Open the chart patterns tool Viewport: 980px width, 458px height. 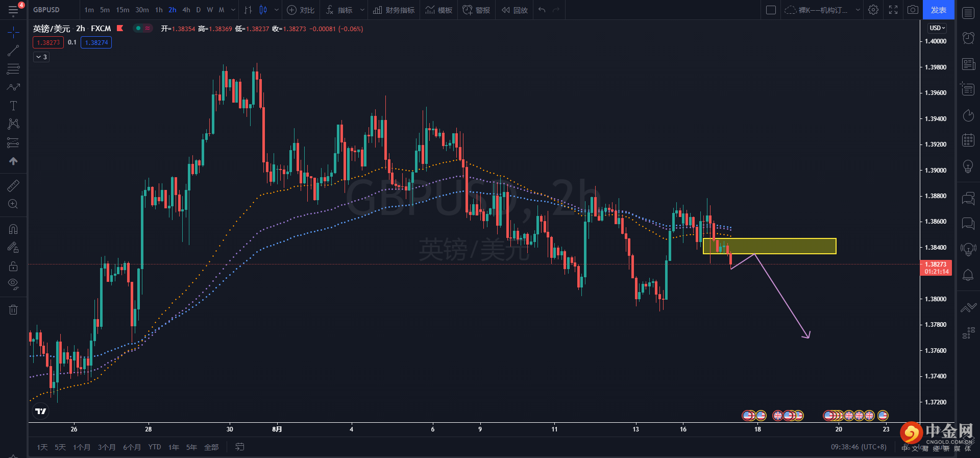(13, 124)
